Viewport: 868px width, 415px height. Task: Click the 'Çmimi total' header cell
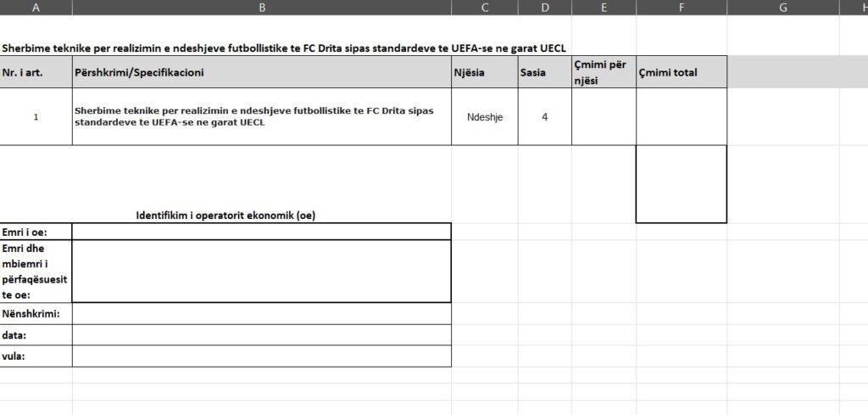point(681,72)
